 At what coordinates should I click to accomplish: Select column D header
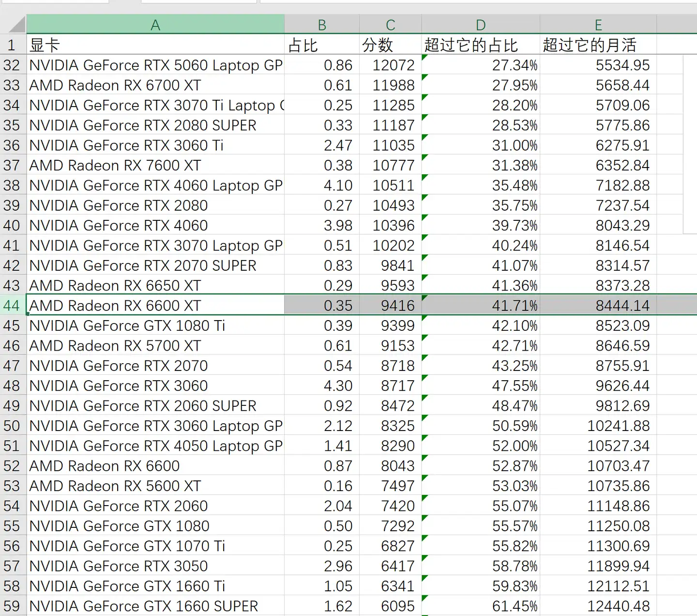coord(481,24)
